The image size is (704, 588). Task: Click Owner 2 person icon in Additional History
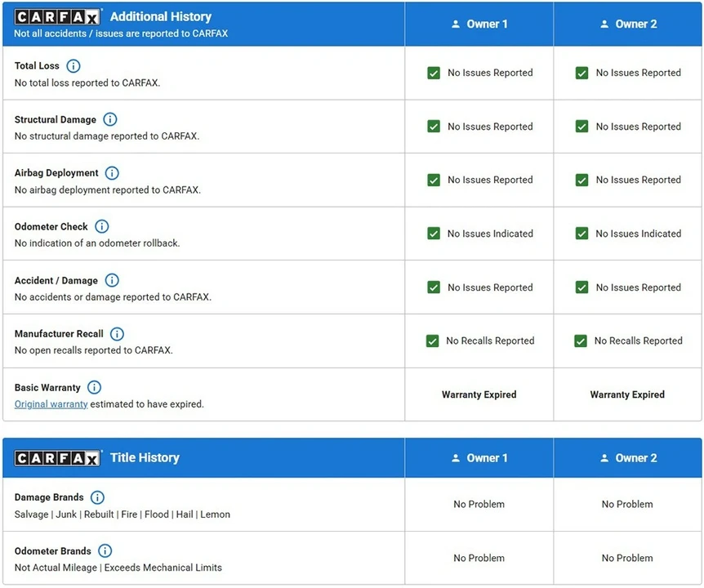604,24
